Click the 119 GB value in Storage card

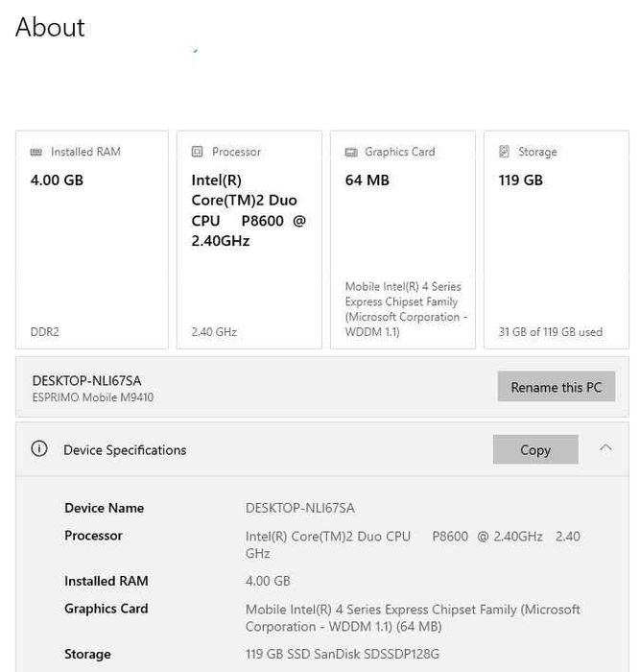(520, 180)
